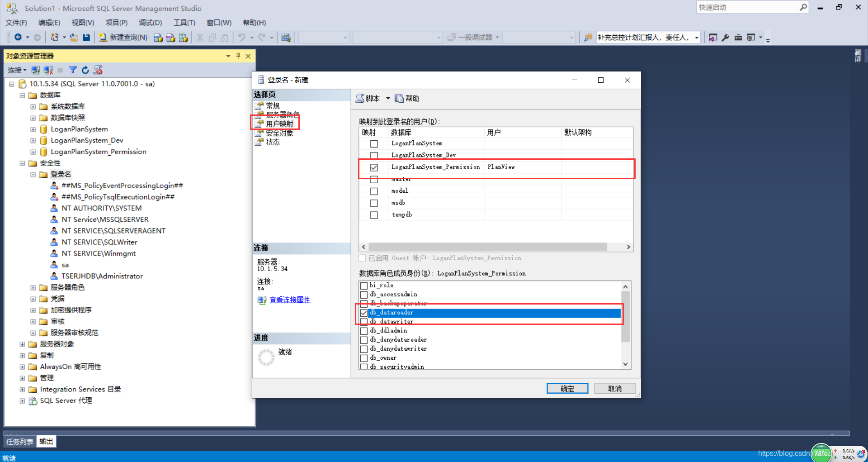Switch to the 任务列表 bottom tab

click(20, 442)
